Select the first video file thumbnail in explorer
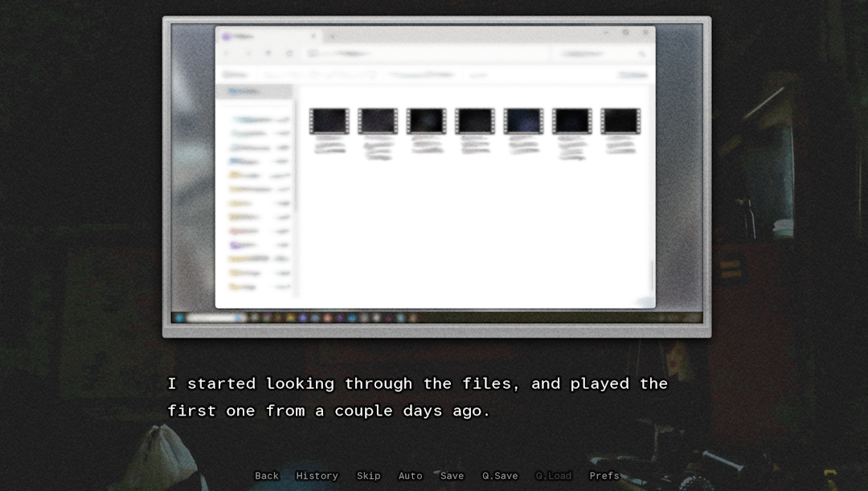This screenshot has width=868, height=491. click(x=330, y=121)
